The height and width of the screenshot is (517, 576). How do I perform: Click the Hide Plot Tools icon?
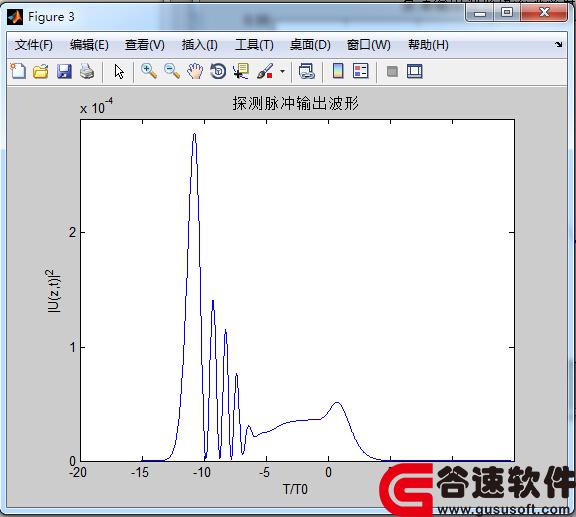392,71
